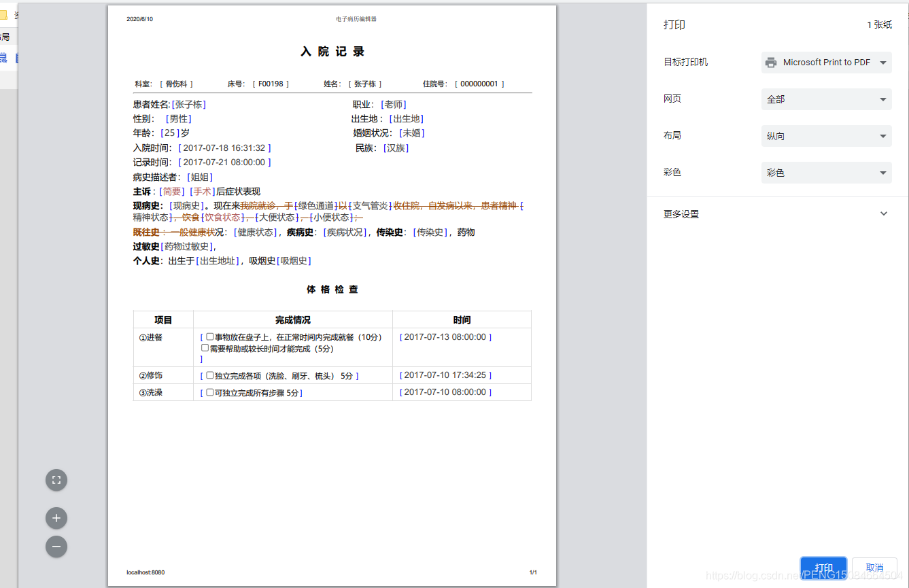Click 记录时间 value 2017-07-21 08:00:00
This screenshot has width=909, height=588.
point(224,162)
